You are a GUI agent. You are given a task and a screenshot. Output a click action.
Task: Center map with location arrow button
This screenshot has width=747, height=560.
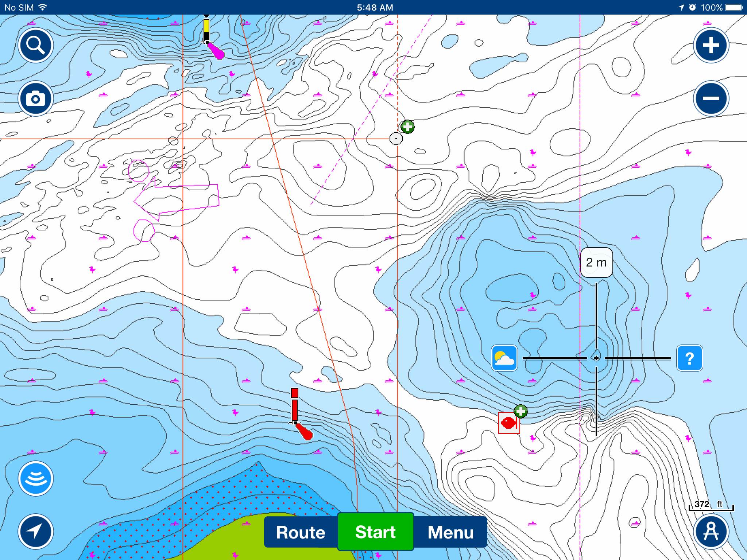coord(36,532)
